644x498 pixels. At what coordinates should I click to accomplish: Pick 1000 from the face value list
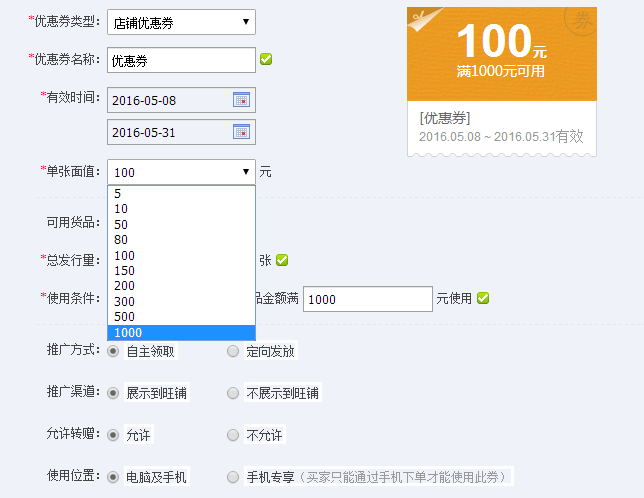click(x=181, y=333)
